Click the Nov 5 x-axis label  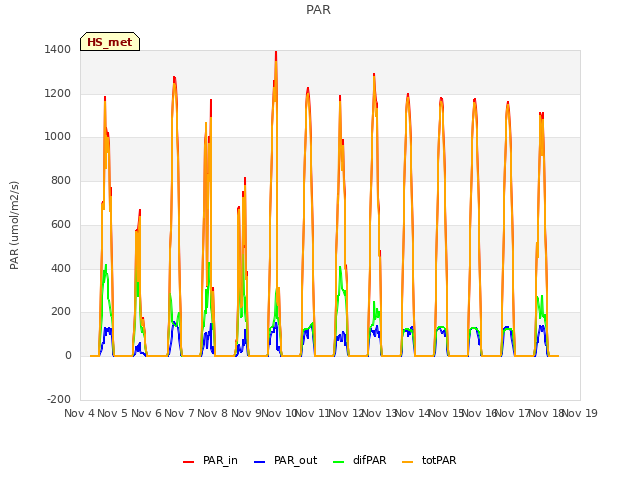pyautogui.click(x=113, y=413)
